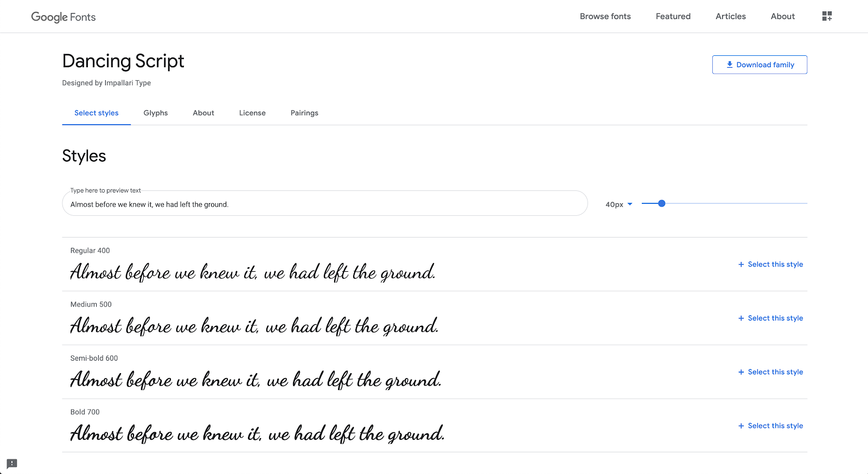Open Articles in the top navigation
Viewport: 868px width, 474px height.
coord(730,16)
